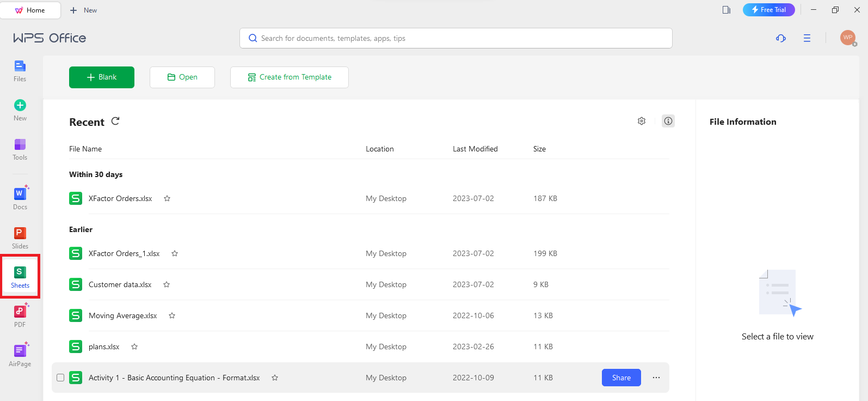Open plans.xlsx file name
This screenshot has width=868, height=401.
pos(104,347)
